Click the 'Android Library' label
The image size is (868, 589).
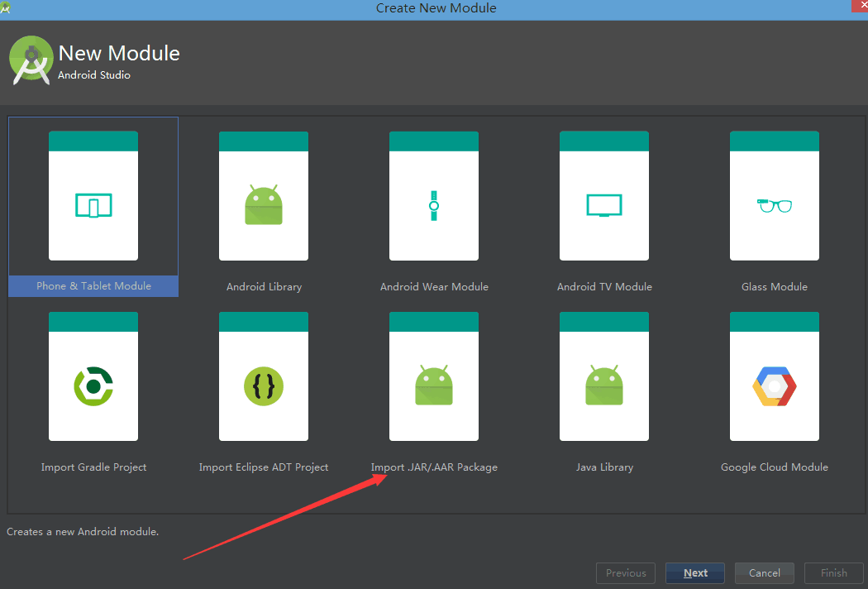click(x=264, y=286)
